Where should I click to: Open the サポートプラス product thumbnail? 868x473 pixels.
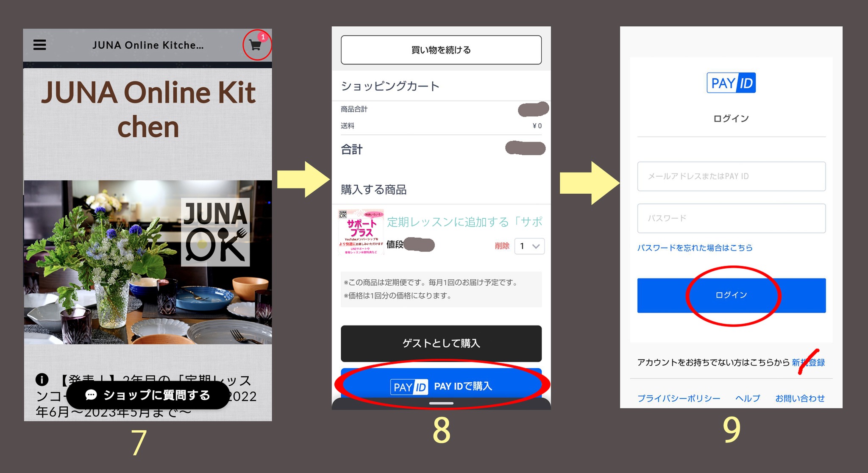point(361,231)
